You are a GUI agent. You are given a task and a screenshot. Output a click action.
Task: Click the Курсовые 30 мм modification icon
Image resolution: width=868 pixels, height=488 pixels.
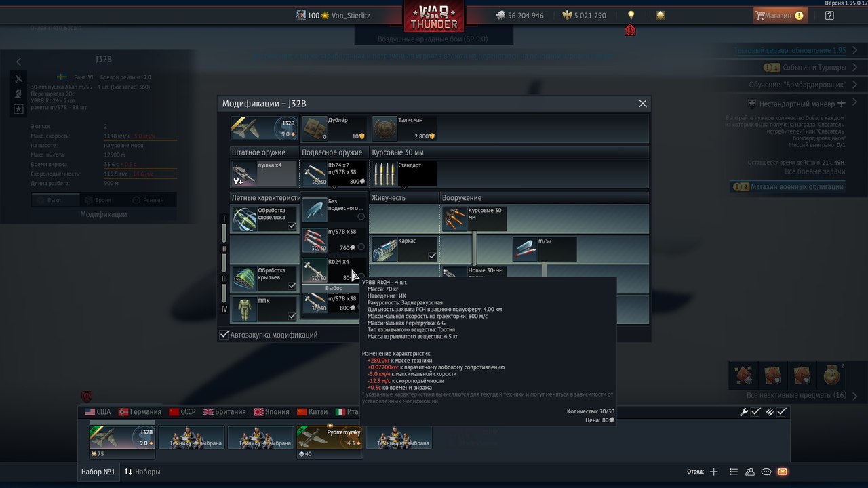click(x=455, y=218)
